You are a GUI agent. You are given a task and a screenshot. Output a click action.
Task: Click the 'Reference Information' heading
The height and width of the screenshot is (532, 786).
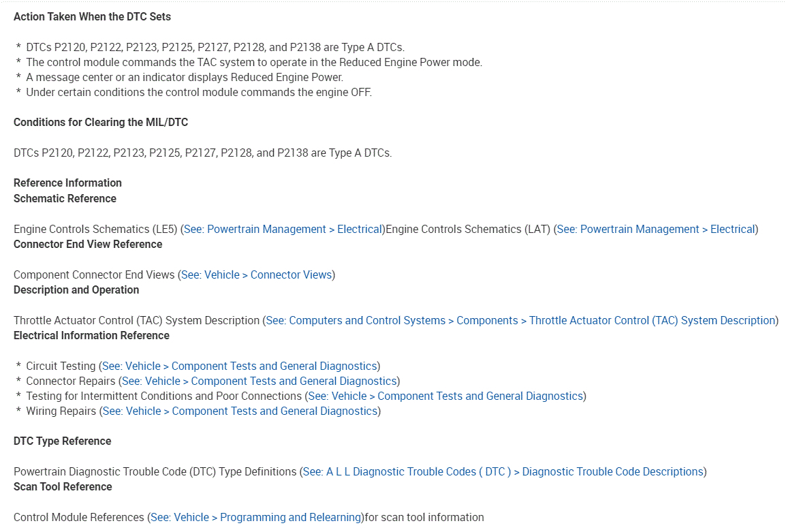pyautogui.click(x=67, y=183)
